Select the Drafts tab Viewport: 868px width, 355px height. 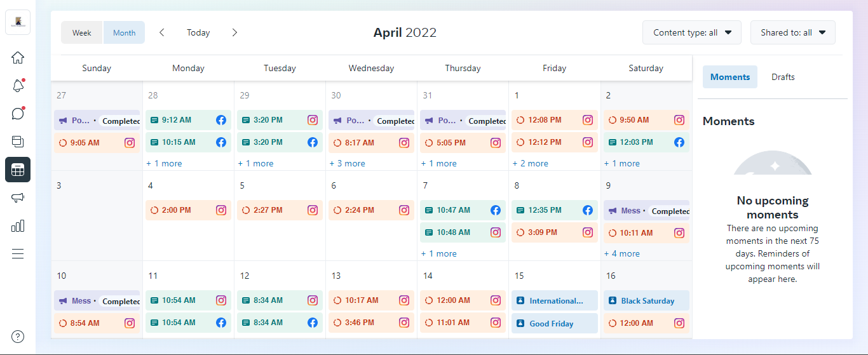pyautogui.click(x=783, y=77)
